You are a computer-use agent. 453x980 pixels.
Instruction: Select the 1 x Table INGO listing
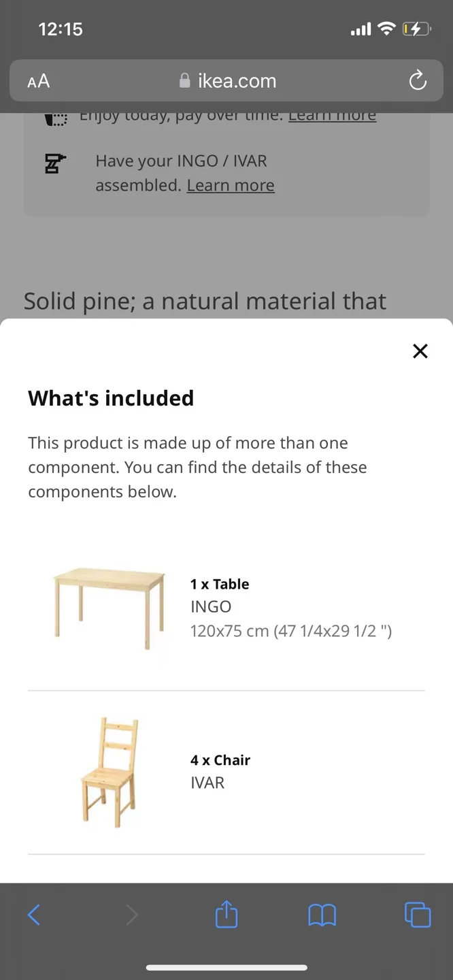point(226,607)
